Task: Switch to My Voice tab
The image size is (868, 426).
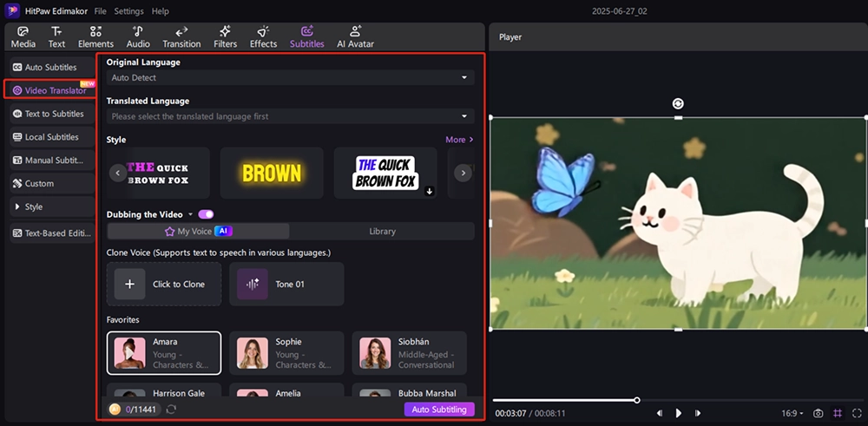Action: pyautogui.click(x=198, y=232)
